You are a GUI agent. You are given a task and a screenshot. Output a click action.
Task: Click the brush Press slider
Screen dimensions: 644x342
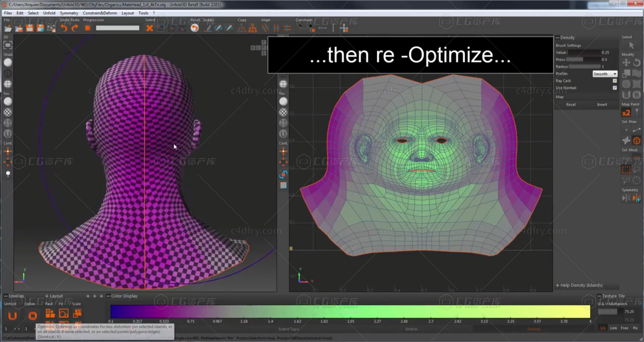584,60
